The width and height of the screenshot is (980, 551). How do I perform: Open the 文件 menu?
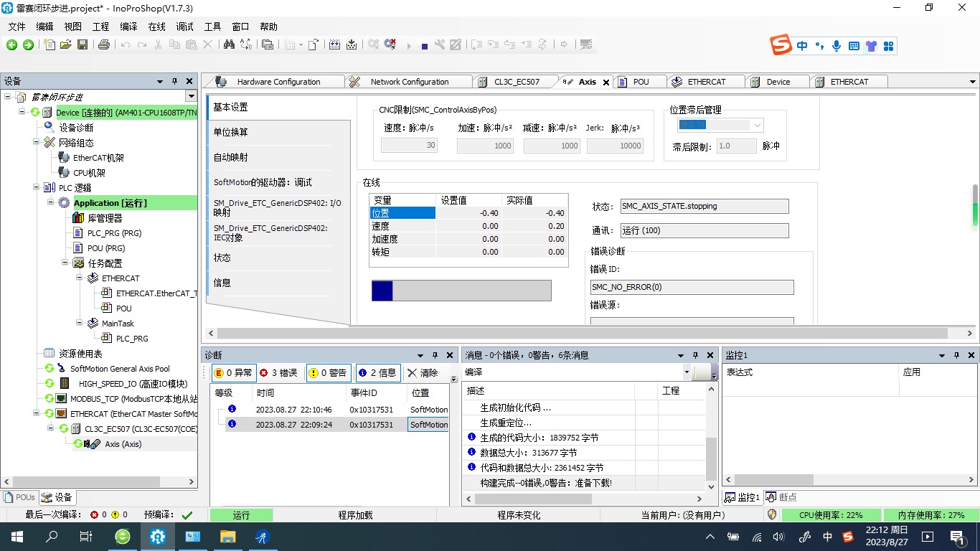point(17,27)
